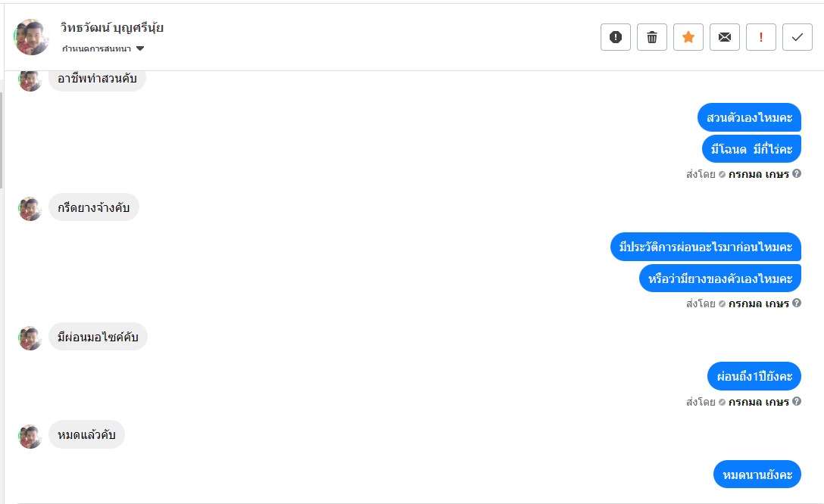This screenshot has height=504, width=824.
Task: Click help icon below "มีโฉนด มีกี่ไร่คะ" message
Action: coord(797,174)
